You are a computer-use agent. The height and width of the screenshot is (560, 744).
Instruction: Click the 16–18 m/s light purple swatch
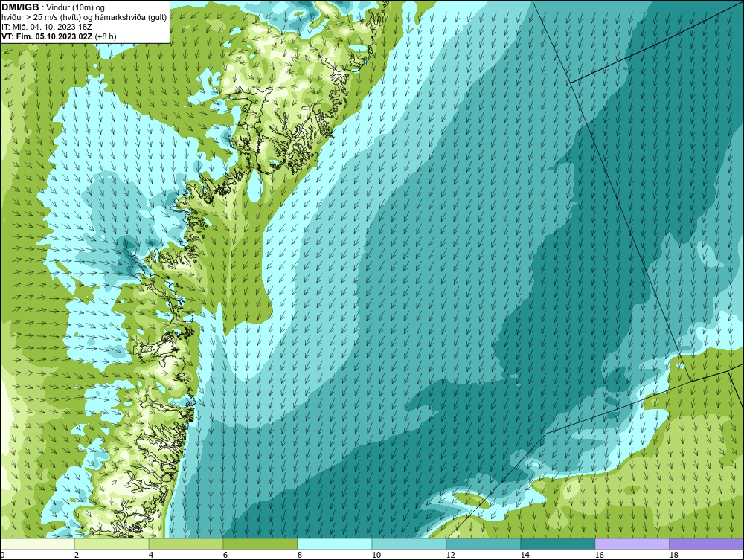[632, 544]
